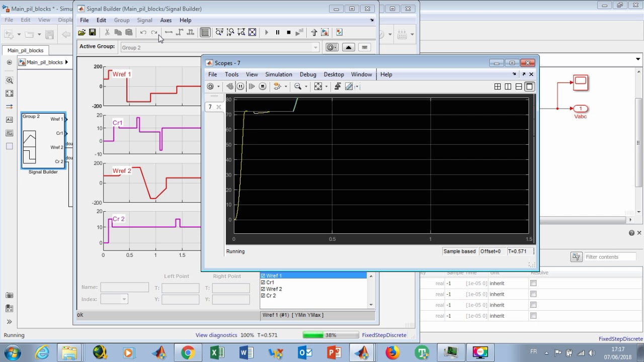Screen dimensions: 644x362
Task: Click the FixedStepDiscrete link in status bar
Action: point(384,335)
